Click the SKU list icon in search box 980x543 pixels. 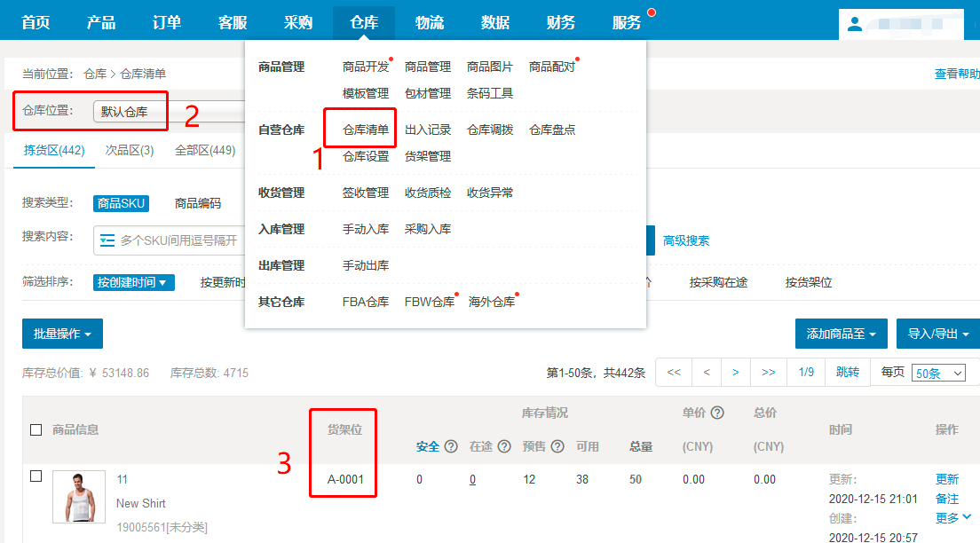click(107, 240)
